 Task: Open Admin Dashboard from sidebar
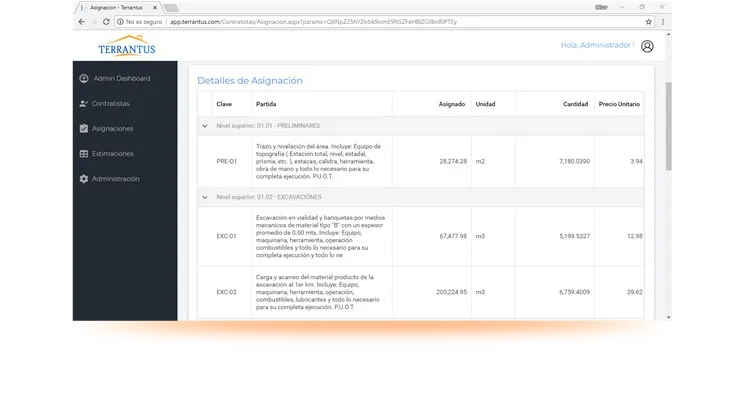tap(122, 79)
